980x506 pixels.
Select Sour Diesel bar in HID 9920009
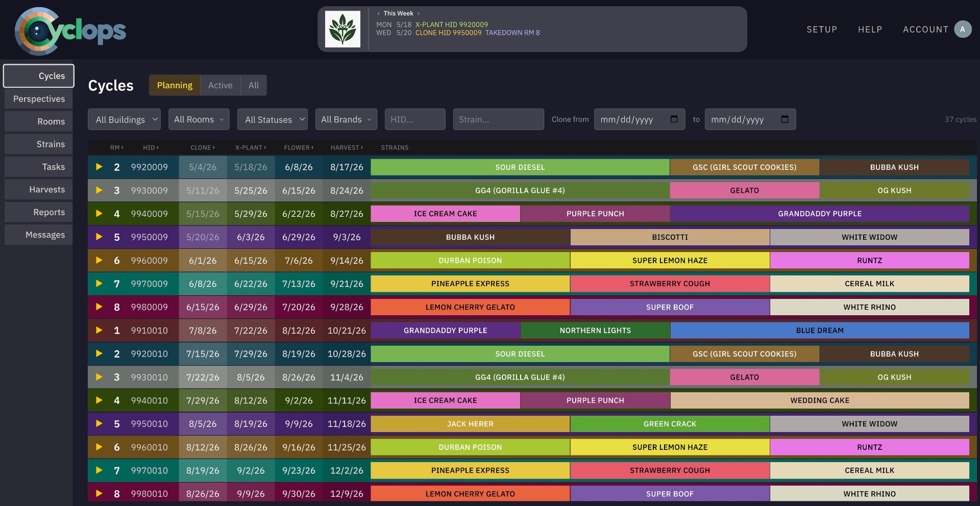[x=520, y=167]
